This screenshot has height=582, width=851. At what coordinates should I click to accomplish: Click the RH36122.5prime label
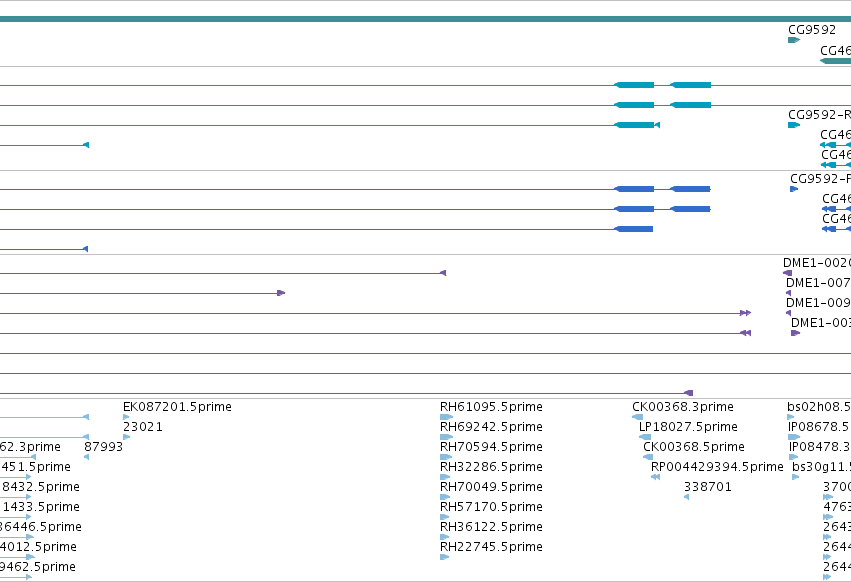click(491, 527)
